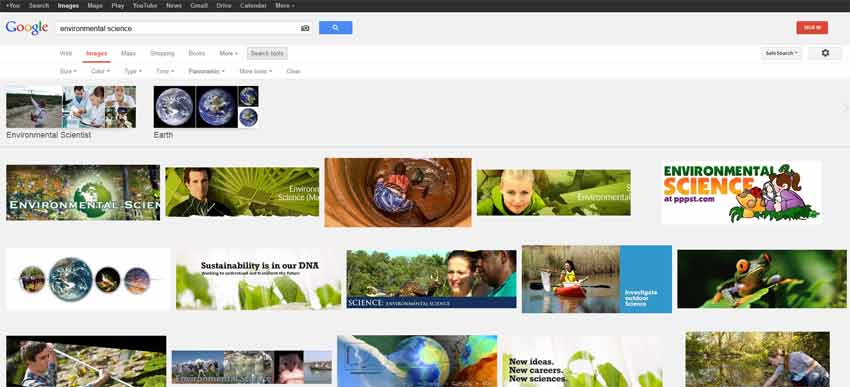850x387 pixels.
Task: Open the More dropdown beside Books
Action: pos(228,54)
